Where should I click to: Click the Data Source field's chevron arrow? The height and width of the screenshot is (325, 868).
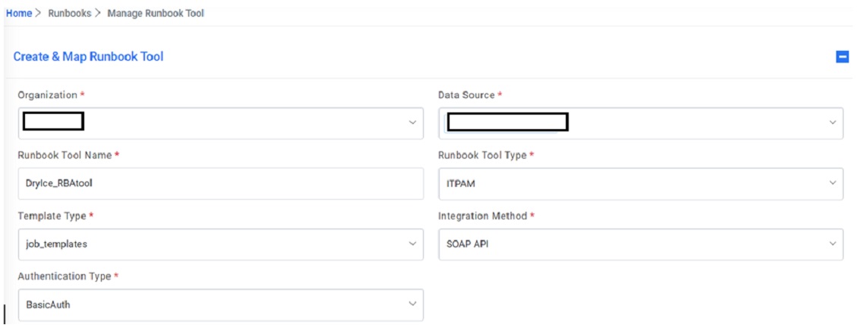click(832, 122)
